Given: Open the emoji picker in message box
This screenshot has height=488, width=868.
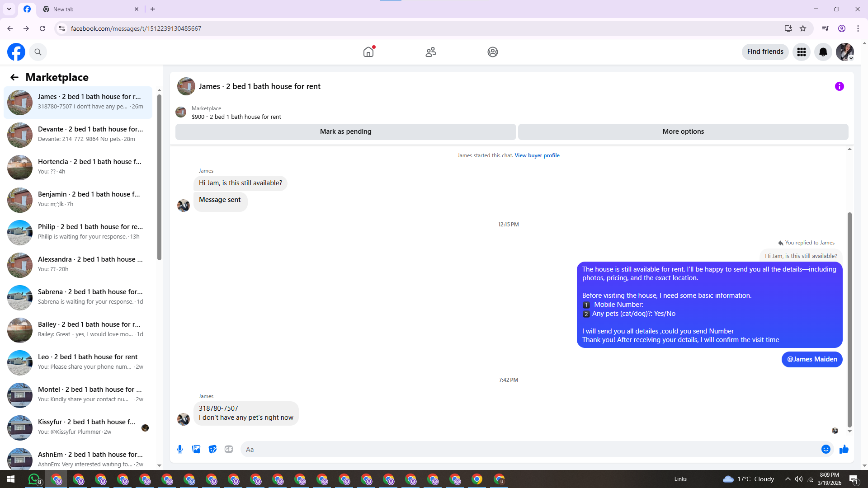Looking at the screenshot, I should pos(826,449).
